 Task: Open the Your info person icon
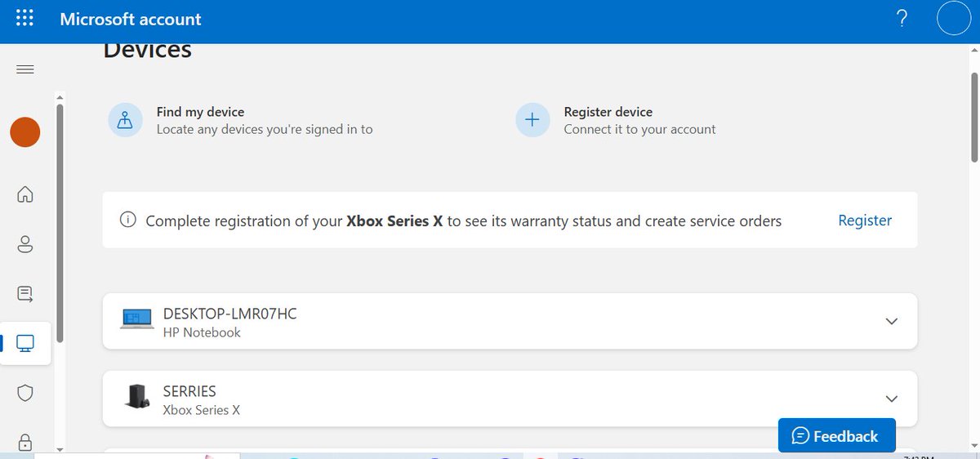pyautogui.click(x=25, y=243)
